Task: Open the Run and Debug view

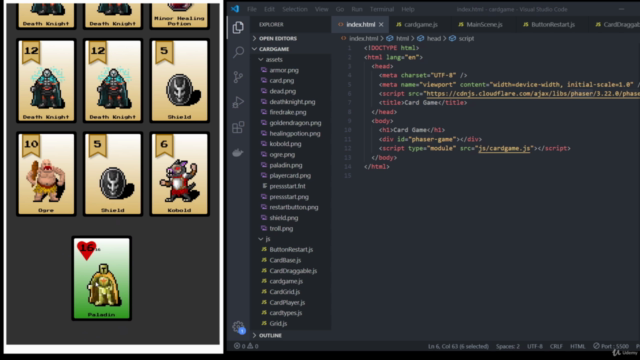Action: 238,102
